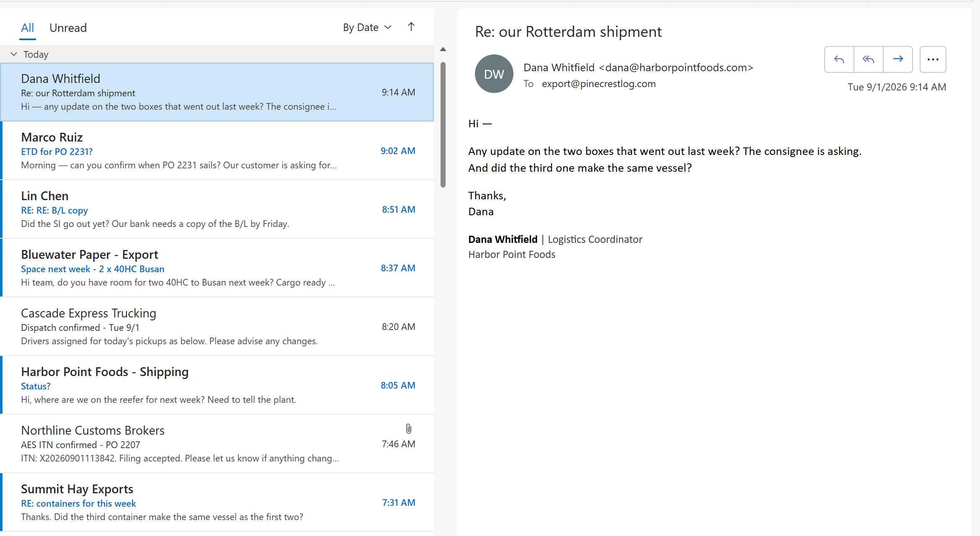Open Marco Ruiz email ETD for PO 2231?
This screenshot has width=980, height=536.
coord(218,151)
